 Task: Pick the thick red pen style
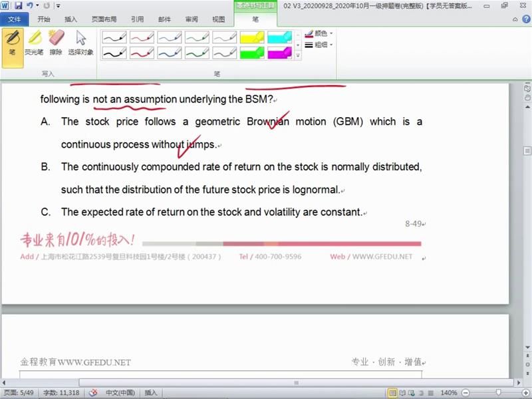pos(142,53)
